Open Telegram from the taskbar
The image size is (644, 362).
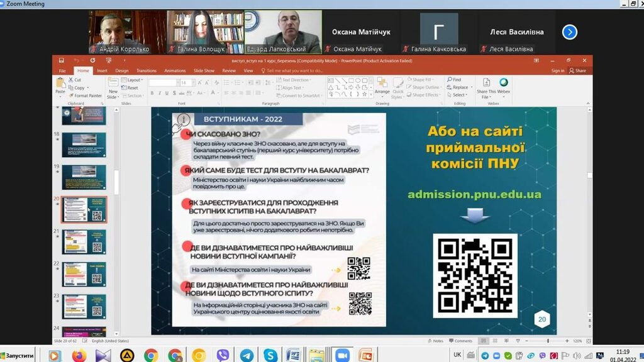247,355
